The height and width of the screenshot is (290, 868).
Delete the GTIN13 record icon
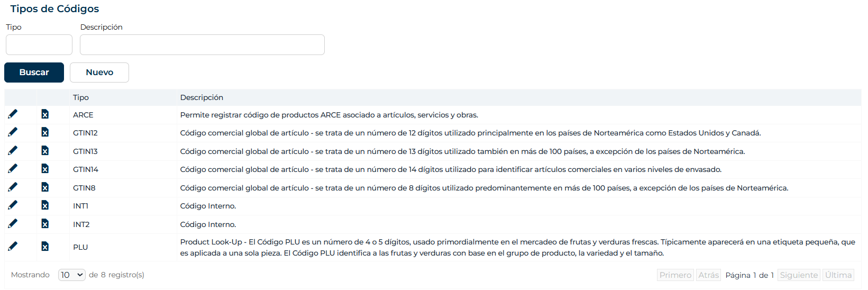pos(45,150)
